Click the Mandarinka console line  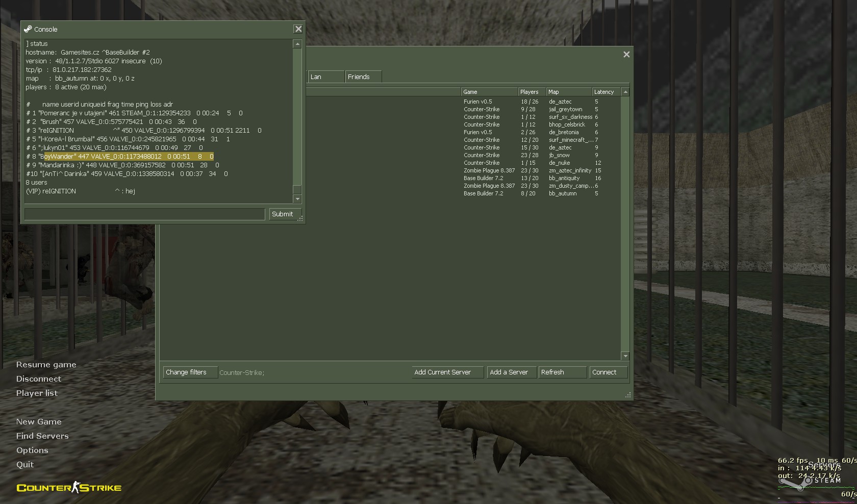point(122,165)
